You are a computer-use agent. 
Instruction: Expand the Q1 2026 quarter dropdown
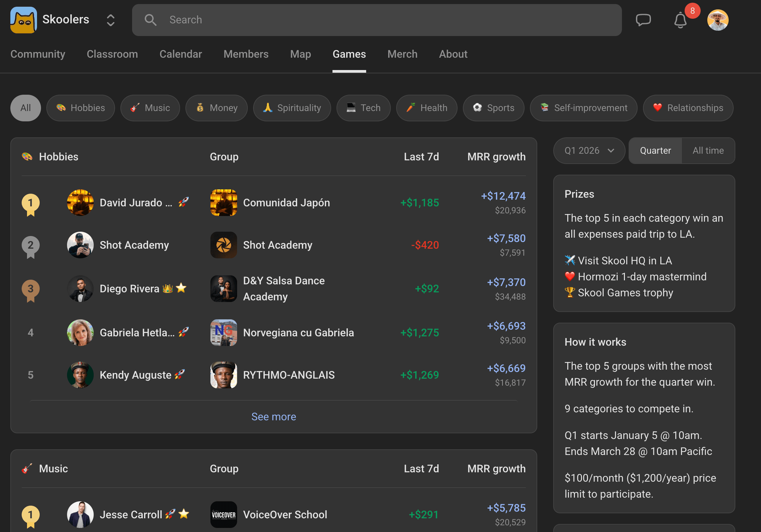tap(589, 151)
